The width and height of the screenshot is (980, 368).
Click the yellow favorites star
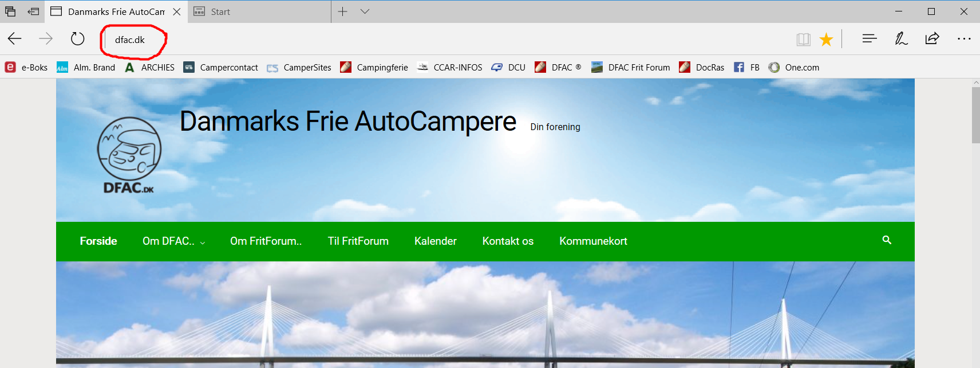(x=826, y=39)
